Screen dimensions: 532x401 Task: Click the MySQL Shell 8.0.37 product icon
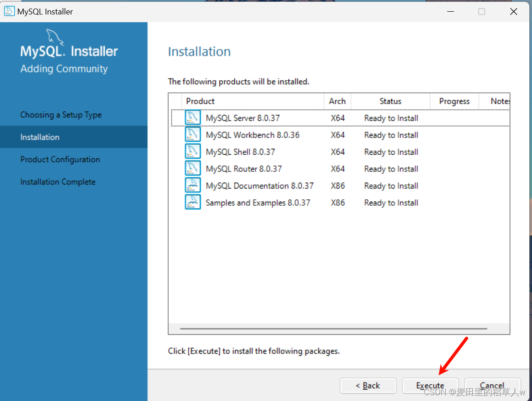click(192, 152)
